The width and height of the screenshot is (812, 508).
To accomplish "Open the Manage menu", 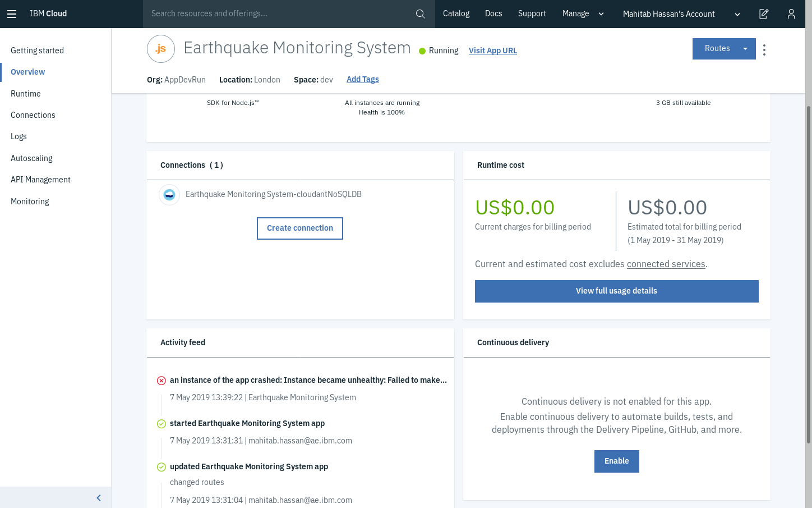I will tap(576, 13).
